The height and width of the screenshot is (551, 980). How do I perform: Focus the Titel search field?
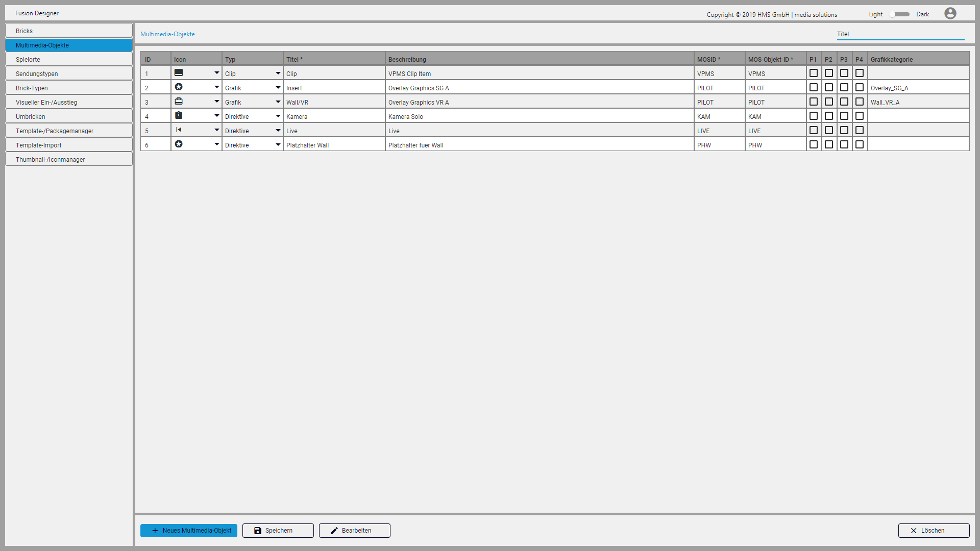tap(900, 34)
